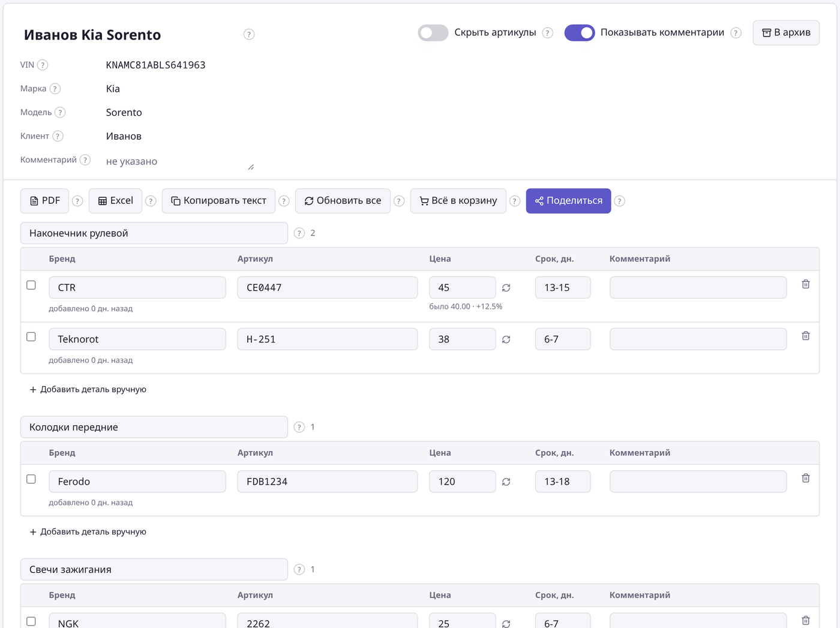Edit the Колодки передние group name field
Viewport: 840px width, 628px height.
pos(154,427)
